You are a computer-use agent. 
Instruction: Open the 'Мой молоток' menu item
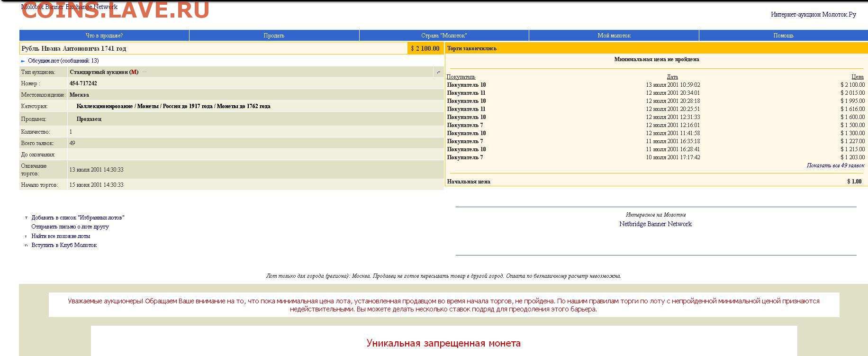coord(614,36)
